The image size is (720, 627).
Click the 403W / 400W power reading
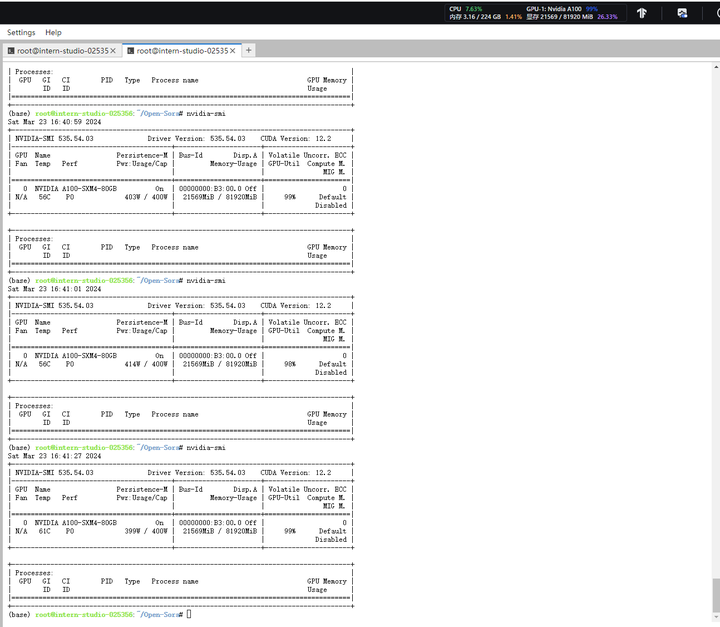[146, 197]
